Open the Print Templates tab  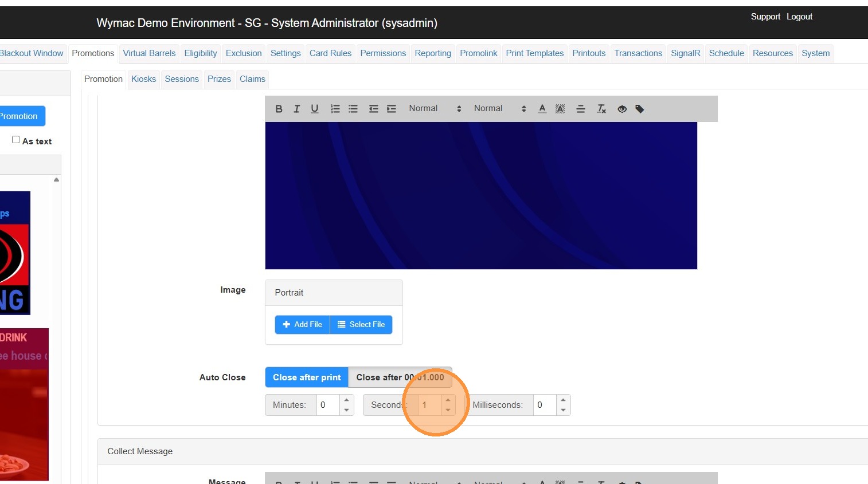click(534, 53)
